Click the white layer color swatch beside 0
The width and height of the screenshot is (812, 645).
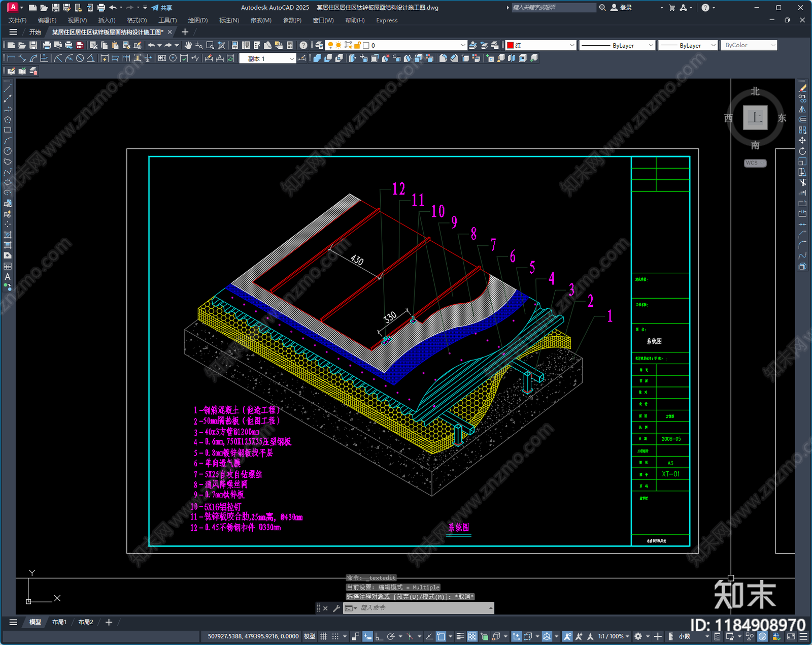(366, 45)
